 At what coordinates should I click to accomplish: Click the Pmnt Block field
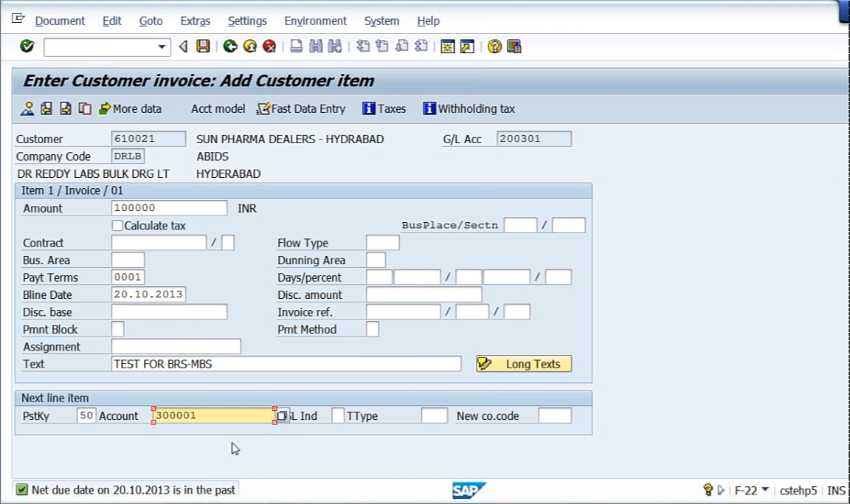pyautogui.click(x=117, y=329)
